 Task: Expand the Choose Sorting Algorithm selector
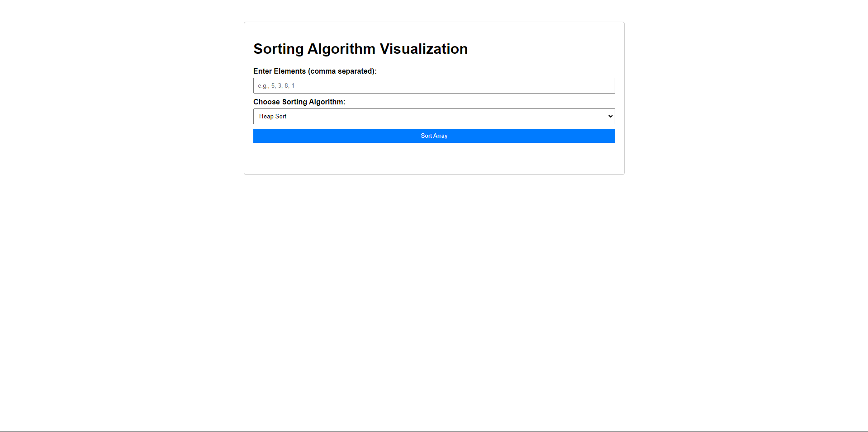tap(434, 116)
